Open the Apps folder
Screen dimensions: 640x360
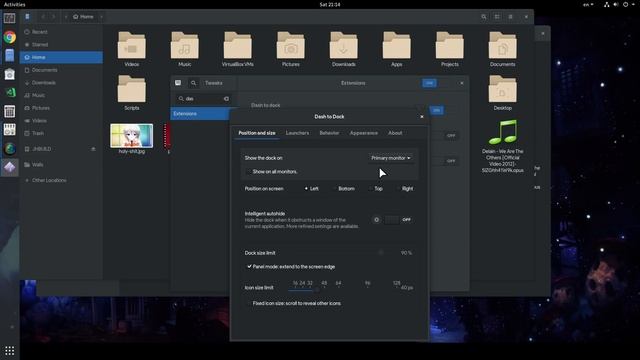coord(397,49)
